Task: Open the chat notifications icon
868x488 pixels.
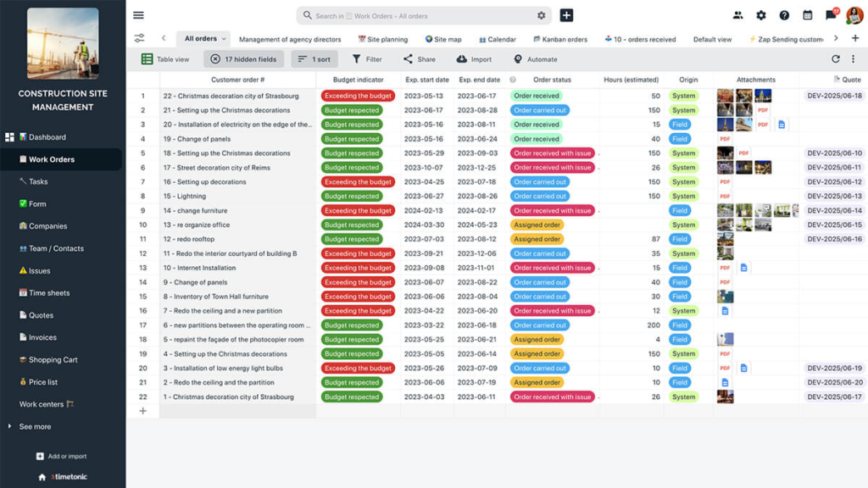Action: [x=831, y=15]
